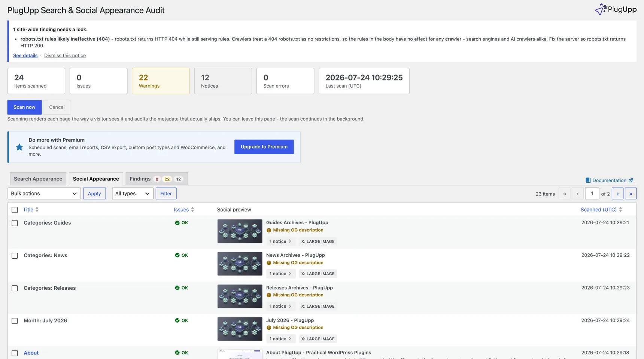Viewport: 644px width, 359px height.
Task: Sort by Issues using the sort arrows
Action: [x=192, y=210]
